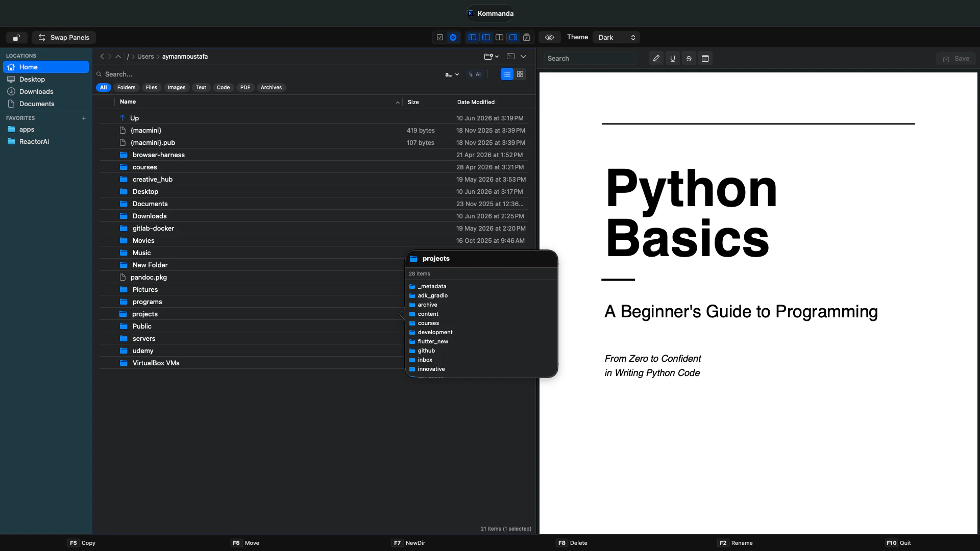Toggle the blue eye preview button
Screen dimensions: 980x551
click(x=453, y=37)
